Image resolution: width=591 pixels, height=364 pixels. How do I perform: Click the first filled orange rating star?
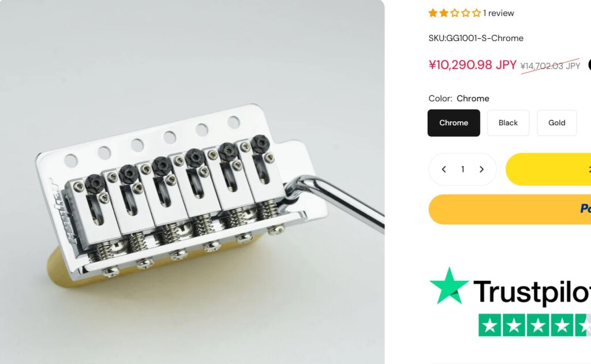[x=433, y=13]
